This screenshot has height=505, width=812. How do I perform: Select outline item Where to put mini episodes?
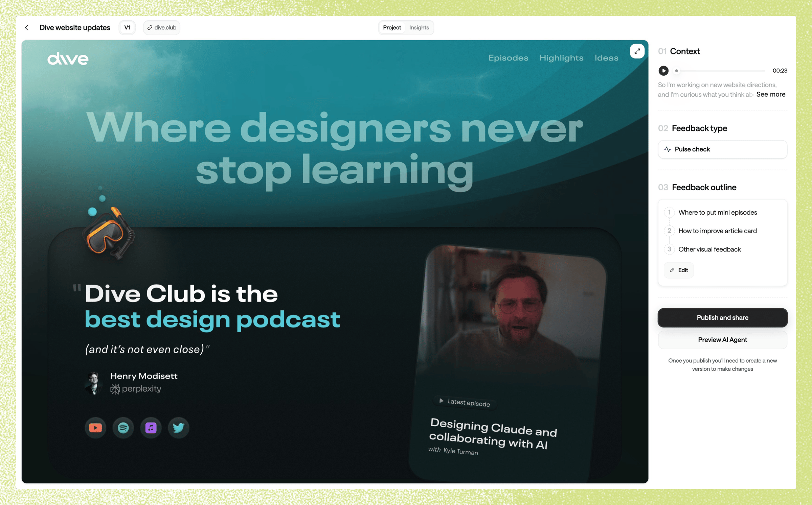click(718, 213)
